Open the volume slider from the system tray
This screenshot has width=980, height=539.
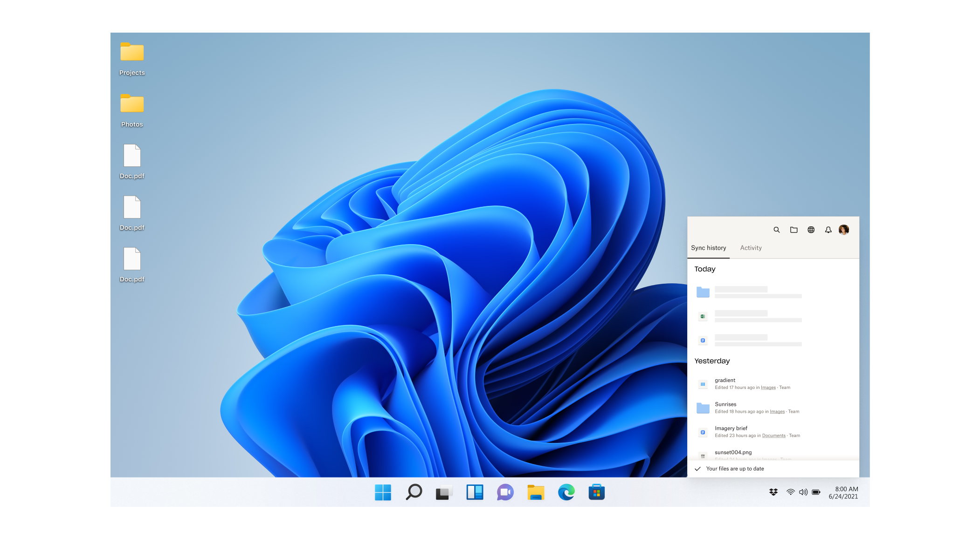[803, 491]
